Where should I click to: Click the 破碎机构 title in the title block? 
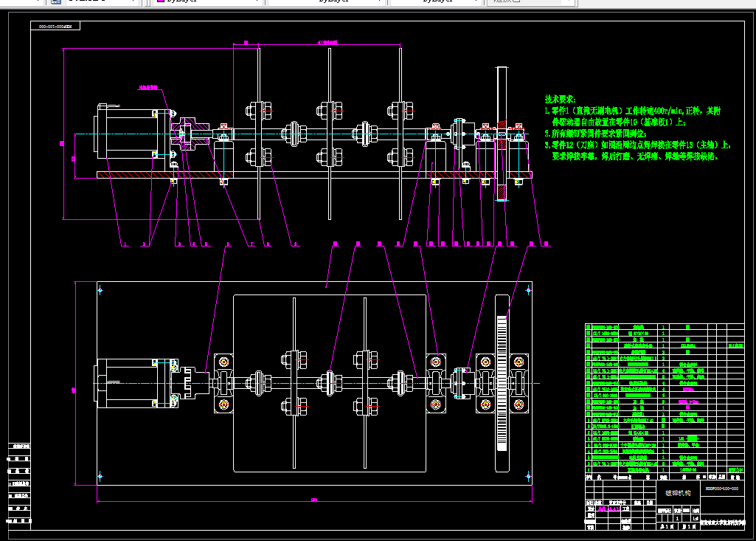(678, 493)
